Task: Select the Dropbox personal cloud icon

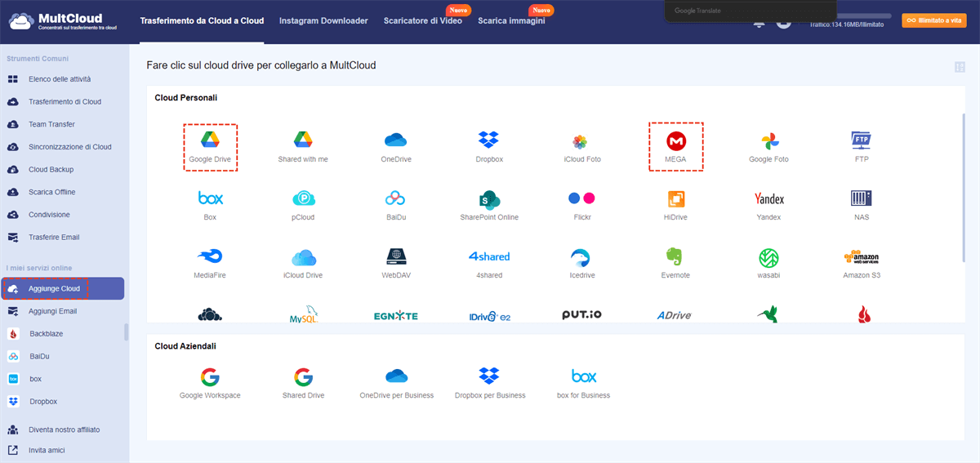Action: point(489,140)
